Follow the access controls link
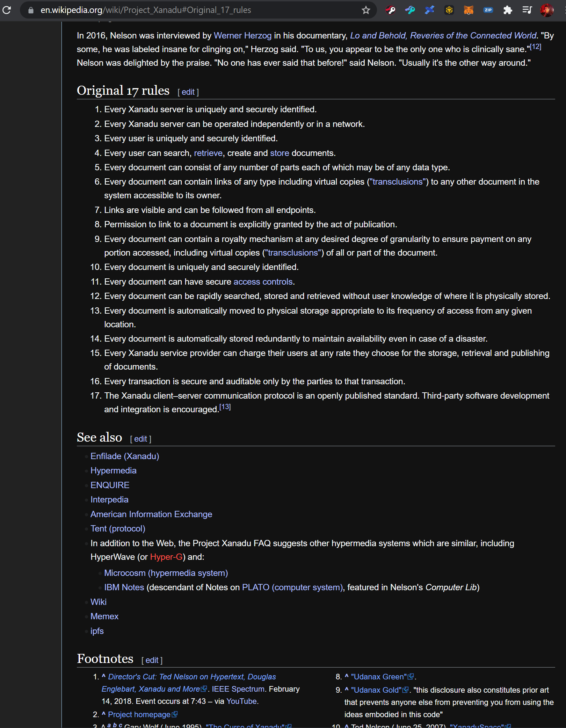This screenshot has width=566, height=728. (x=263, y=282)
